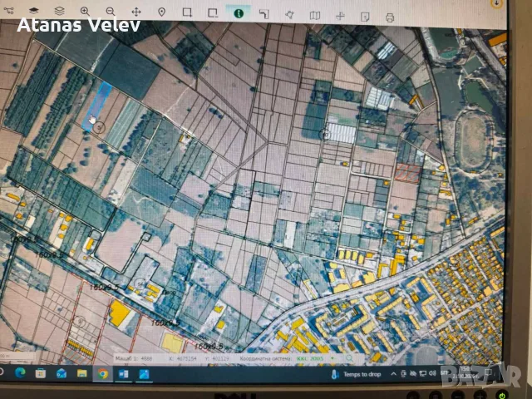Select the measure angle ruler tool
The width and height of the screenshot is (532, 399).
click(264, 14)
